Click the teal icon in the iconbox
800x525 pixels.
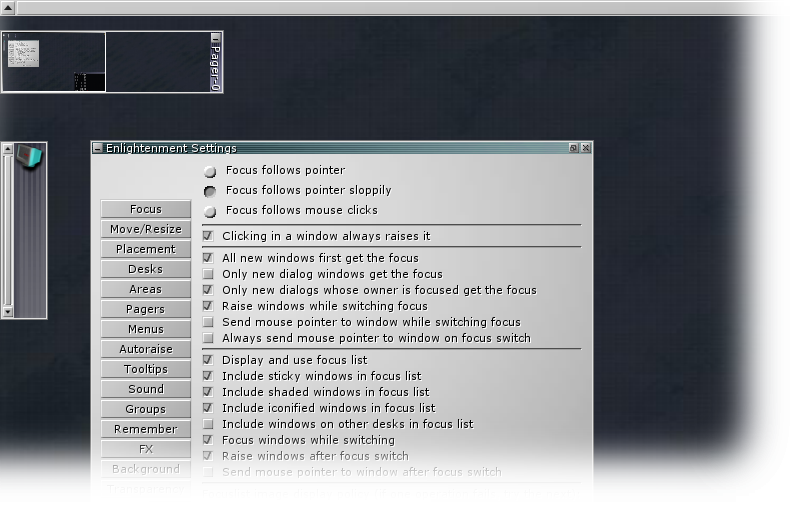click(x=29, y=156)
